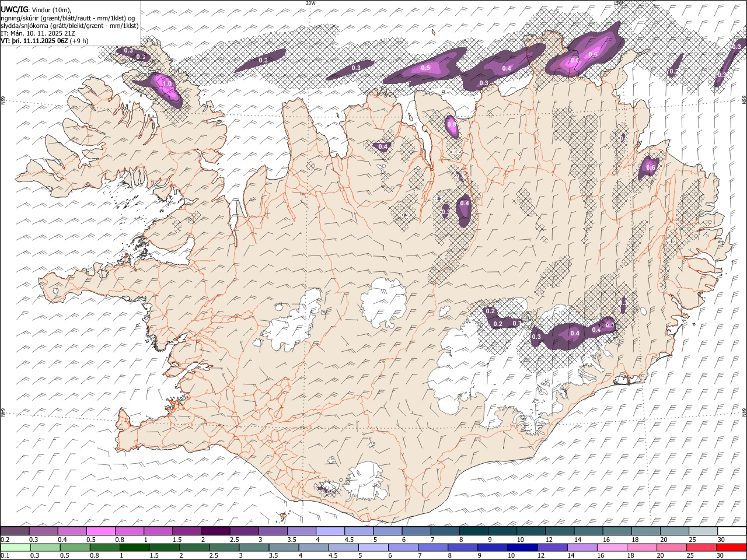The image size is (747, 560).
Task: Click the steel blue swatch labeled 6 in the snow scale
Action: pyautogui.click(x=416, y=531)
